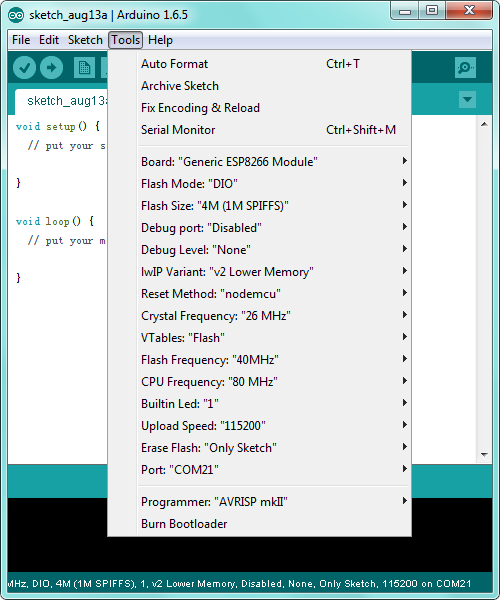Click the status bar board info text
Viewport: 500px width, 600px height.
pos(239,584)
